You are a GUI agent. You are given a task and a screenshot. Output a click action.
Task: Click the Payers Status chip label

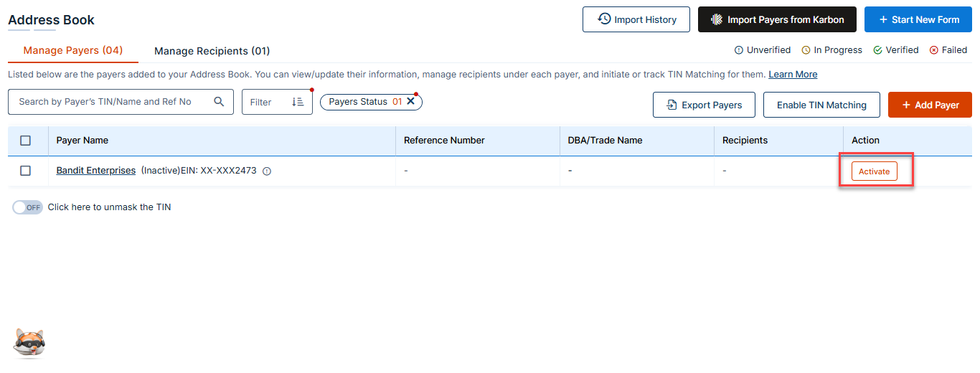358,102
